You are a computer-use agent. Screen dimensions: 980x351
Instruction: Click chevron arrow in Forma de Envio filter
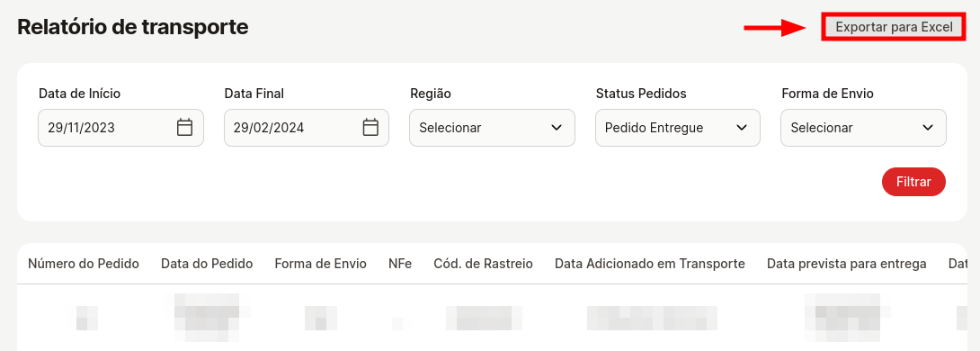[x=928, y=128]
